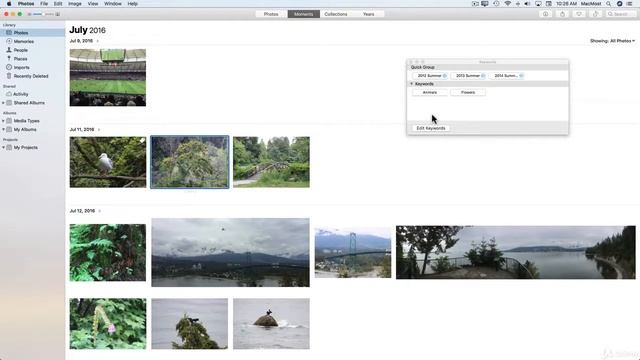Select the stadium photo thumbnail
Image resolution: width=640 pixels, height=360 pixels.
[x=108, y=78]
